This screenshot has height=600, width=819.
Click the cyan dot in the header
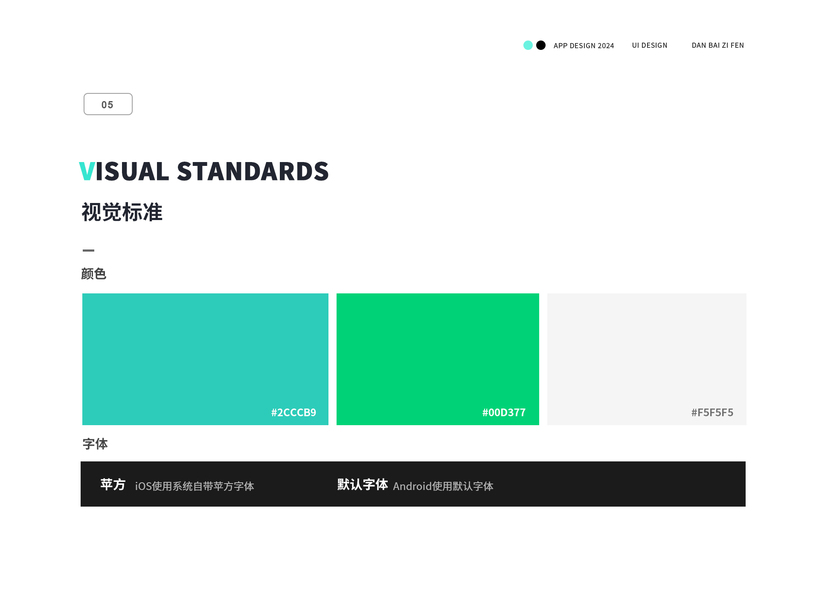click(528, 45)
